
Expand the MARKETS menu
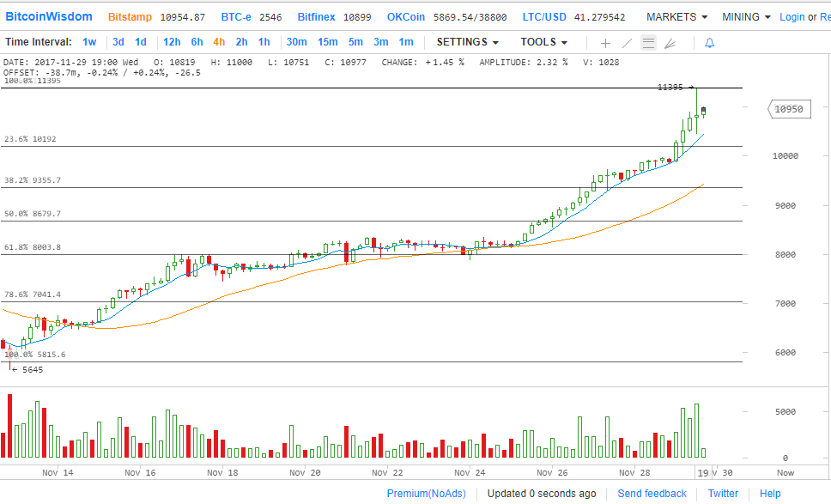[x=676, y=17]
